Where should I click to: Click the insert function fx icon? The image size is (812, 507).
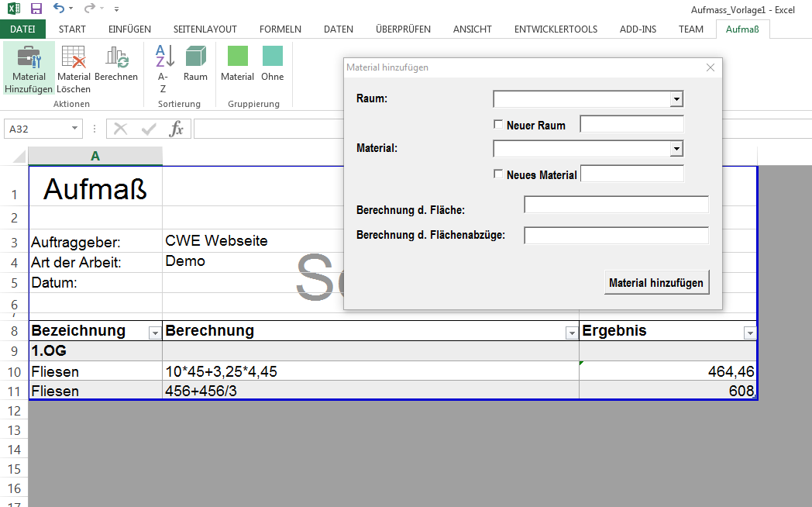(x=177, y=129)
